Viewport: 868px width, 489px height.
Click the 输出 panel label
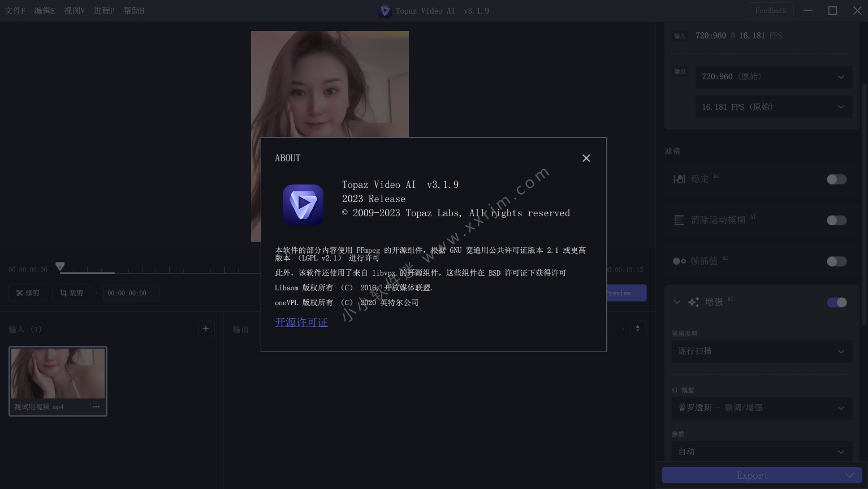241,329
